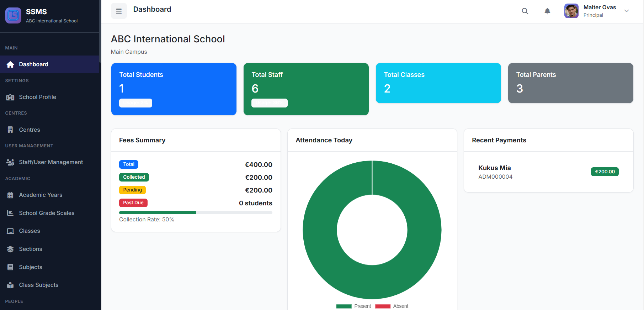Image resolution: width=644 pixels, height=310 pixels.
Task: Toggle the Present legend in attendance chart
Action: 354,306
